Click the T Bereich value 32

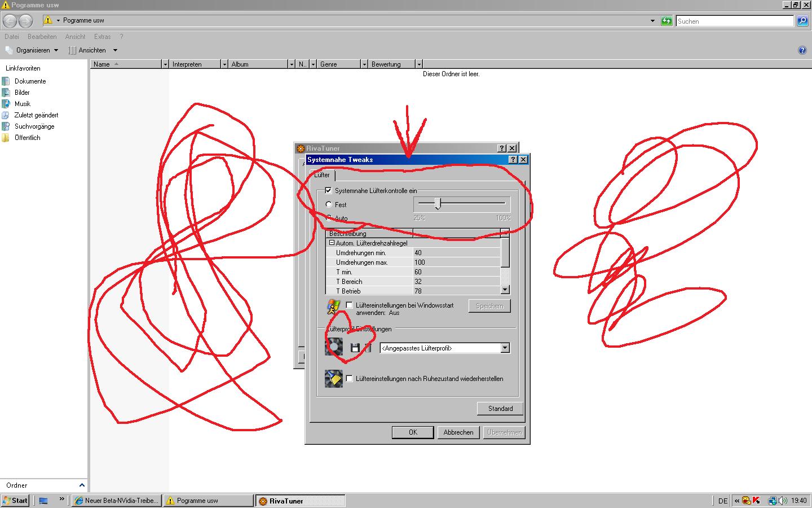click(457, 282)
